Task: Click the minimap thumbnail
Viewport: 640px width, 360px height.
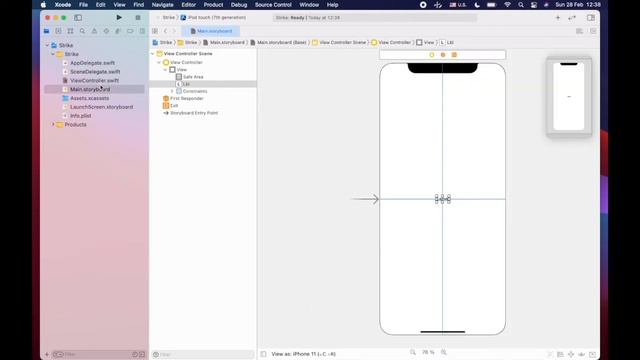Action: [x=569, y=96]
